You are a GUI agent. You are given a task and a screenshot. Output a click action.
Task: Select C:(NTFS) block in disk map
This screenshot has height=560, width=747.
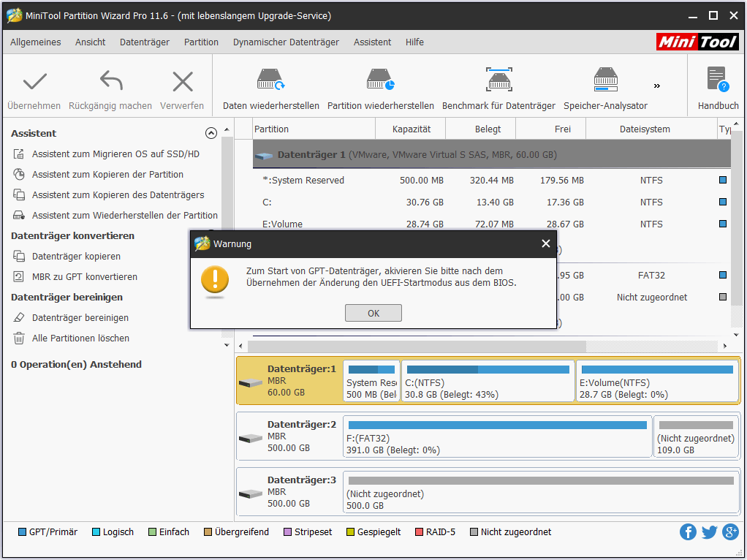(x=488, y=381)
